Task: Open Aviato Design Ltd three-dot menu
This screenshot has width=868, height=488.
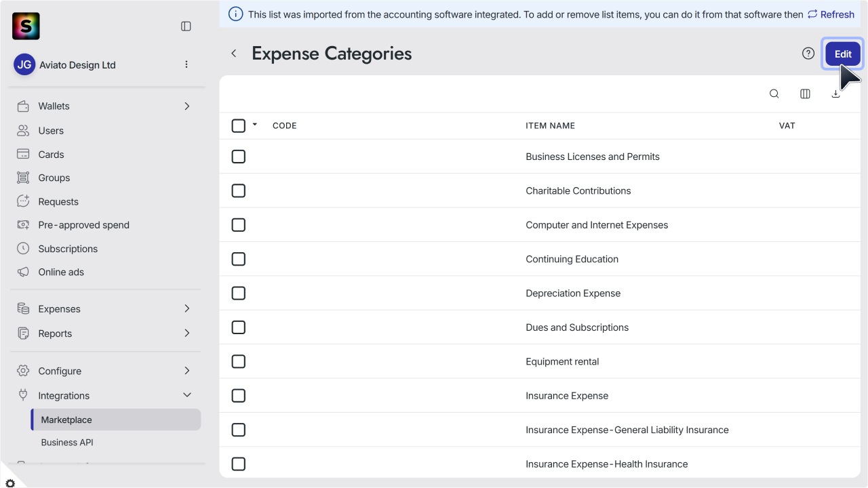Action: click(186, 64)
